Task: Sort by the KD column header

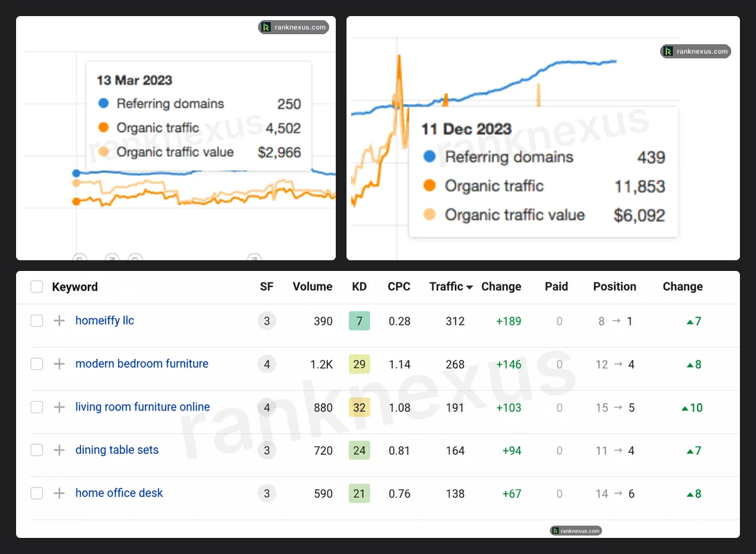Action: 359,286
